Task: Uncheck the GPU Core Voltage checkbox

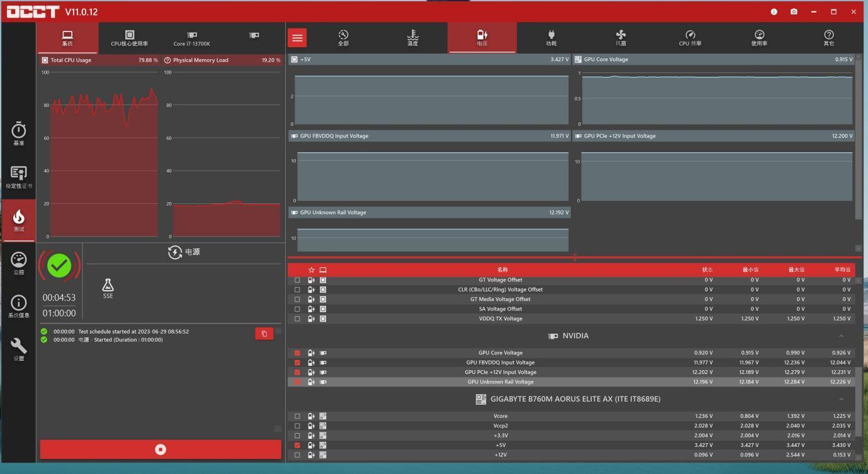Action: (x=297, y=353)
